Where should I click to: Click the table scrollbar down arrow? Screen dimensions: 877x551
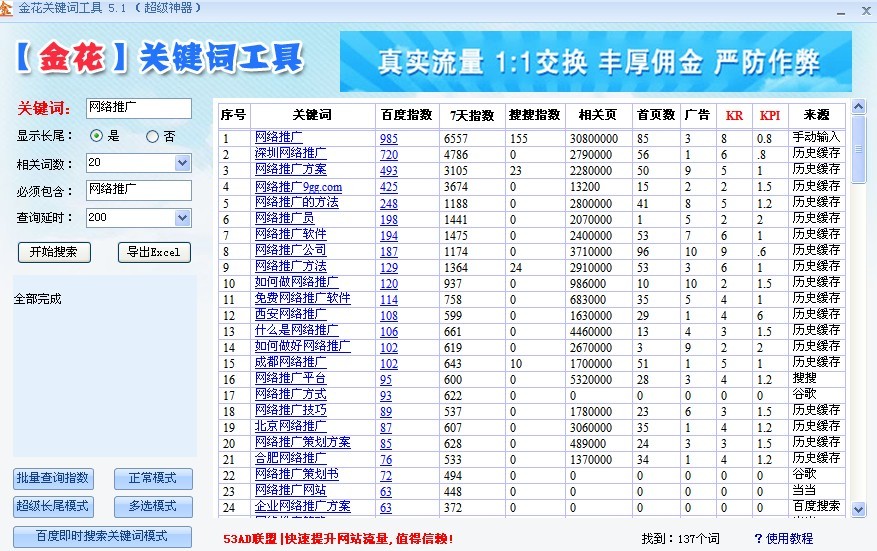tap(858, 509)
